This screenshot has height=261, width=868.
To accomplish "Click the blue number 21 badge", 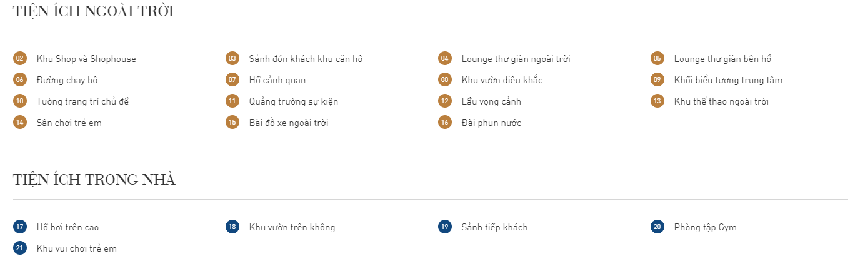I will [20, 248].
